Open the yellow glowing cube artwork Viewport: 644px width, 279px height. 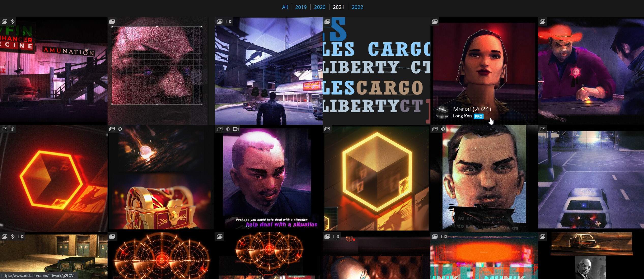(x=376, y=178)
